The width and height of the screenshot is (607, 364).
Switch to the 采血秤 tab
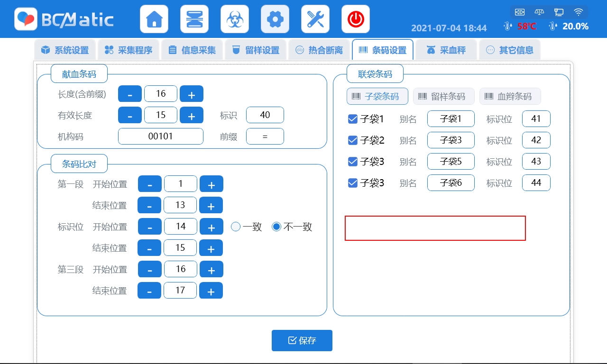pos(446,50)
